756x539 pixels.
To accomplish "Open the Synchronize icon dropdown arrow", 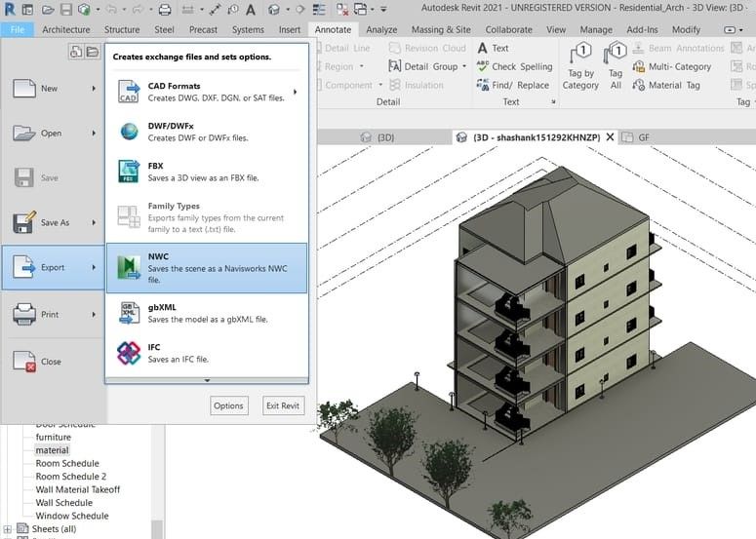I will [98, 9].
